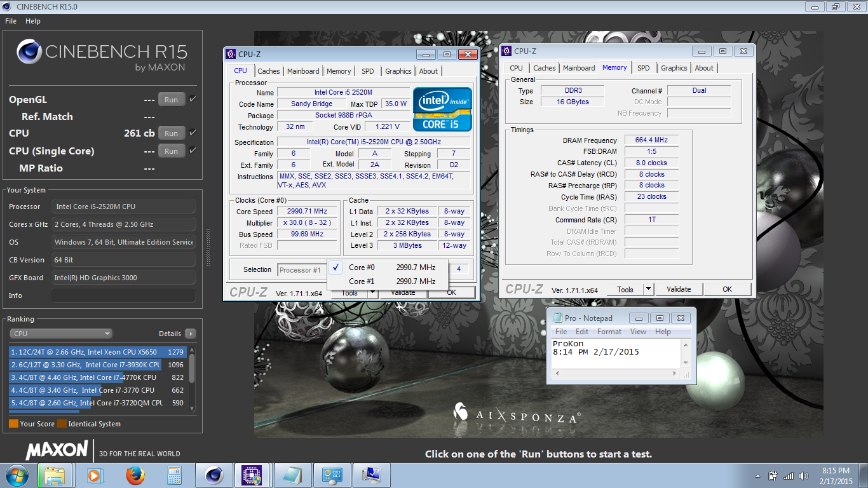Click the Cinebench title bar icon

(x=7, y=6)
